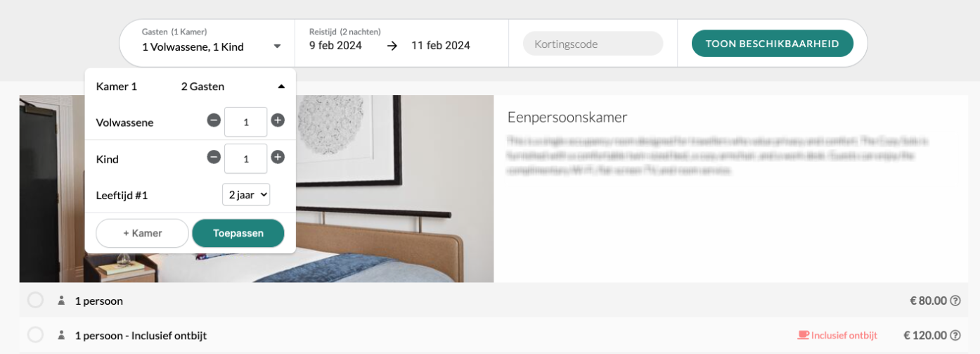Click the Toepassen button
980x354 pixels.
[238, 233]
